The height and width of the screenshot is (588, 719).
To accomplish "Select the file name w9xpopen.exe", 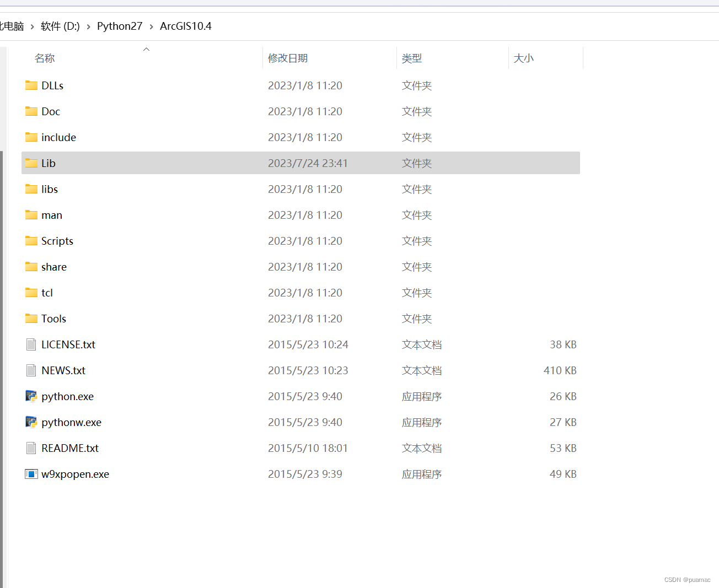I will pyautogui.click(x=75, y=474).
